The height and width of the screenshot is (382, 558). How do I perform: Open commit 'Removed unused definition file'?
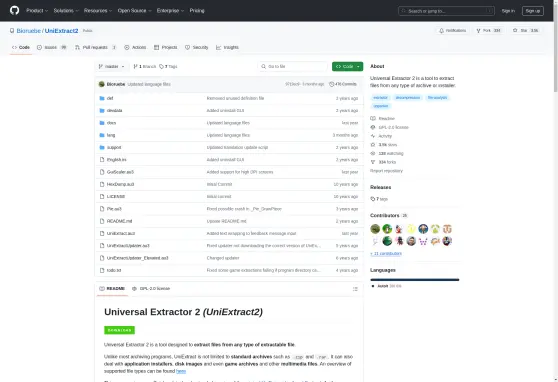pos(235,98)
